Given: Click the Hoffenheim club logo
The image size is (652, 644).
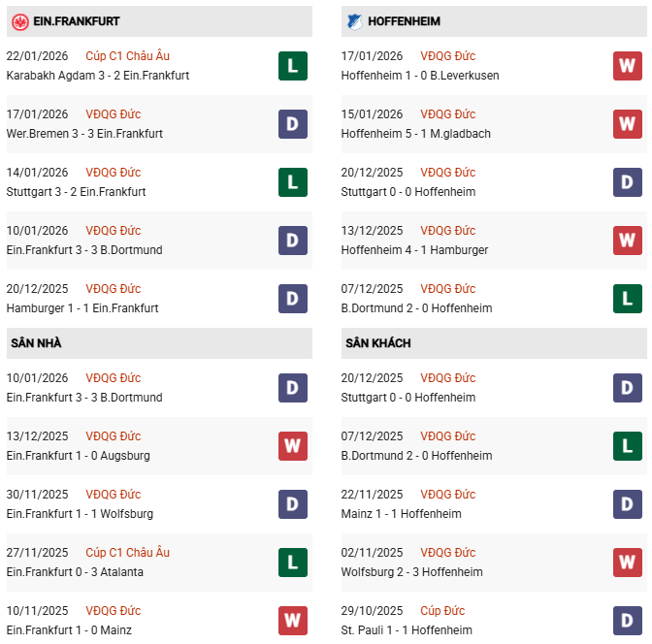Looking at the screenshot, I should [355, 20].
